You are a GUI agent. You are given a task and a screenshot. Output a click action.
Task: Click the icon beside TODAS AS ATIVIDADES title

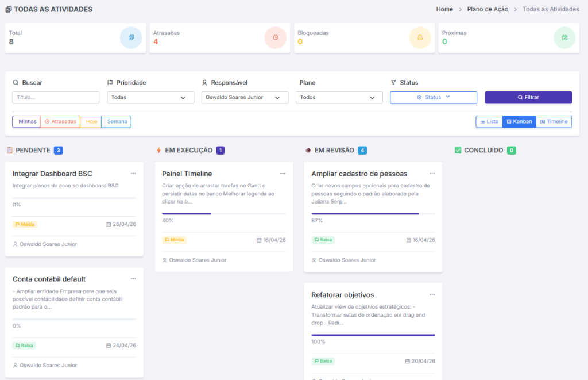9,9
